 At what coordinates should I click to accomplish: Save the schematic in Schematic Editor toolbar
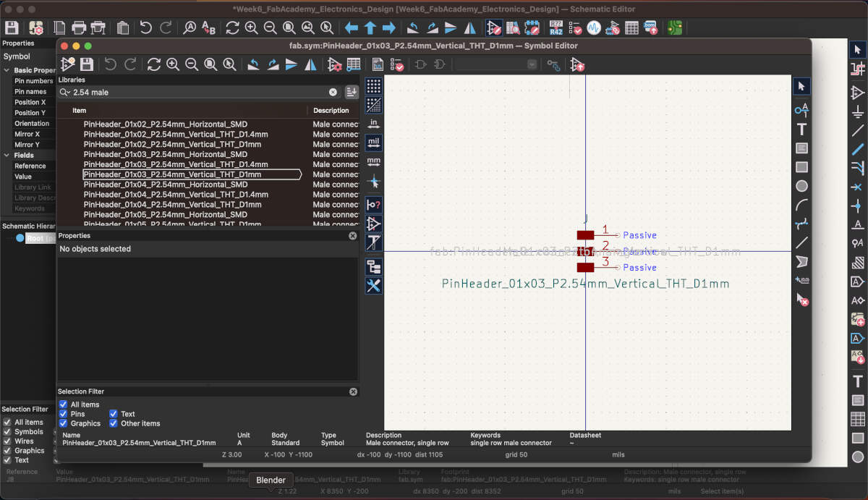(12, 28)
